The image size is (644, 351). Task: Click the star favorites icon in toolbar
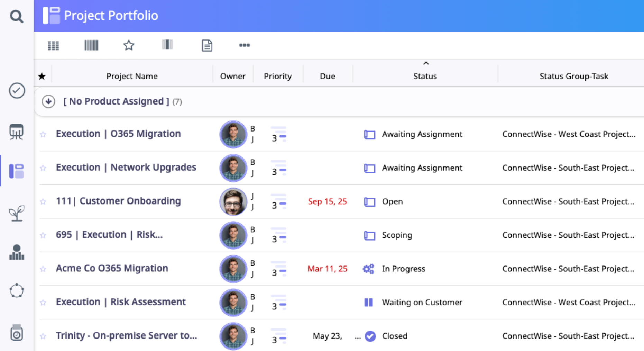pos(129,45)
